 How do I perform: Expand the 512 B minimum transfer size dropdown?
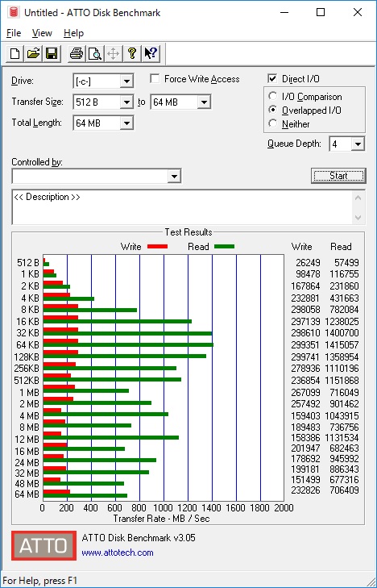click(126, 102)
